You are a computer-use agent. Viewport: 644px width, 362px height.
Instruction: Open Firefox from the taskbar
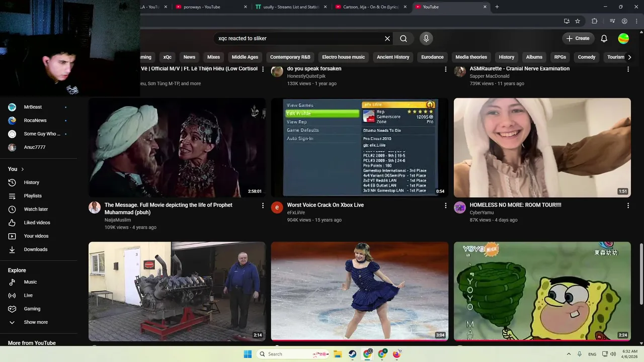tap(396, 354)
